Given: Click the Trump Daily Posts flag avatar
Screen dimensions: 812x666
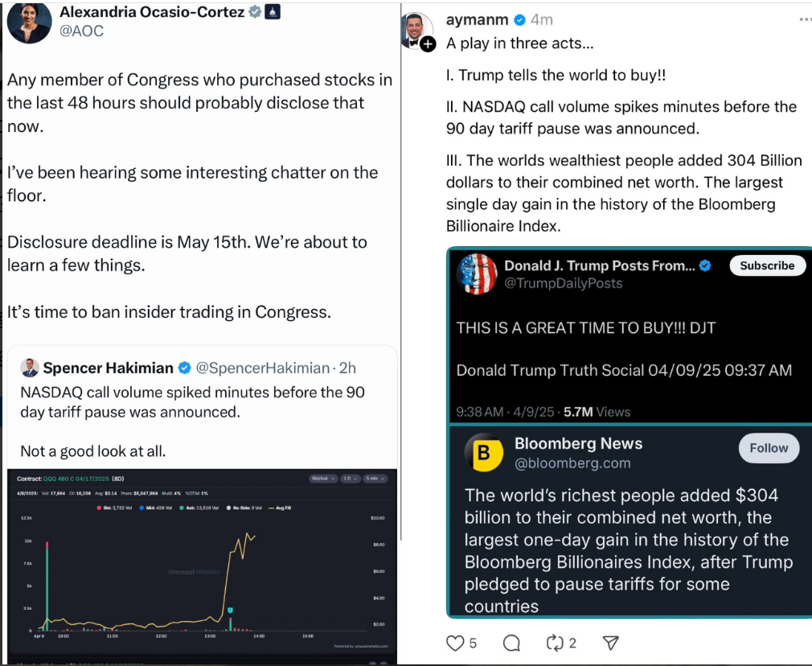Looking at the screenshot, I should click(x=477, y=273).
